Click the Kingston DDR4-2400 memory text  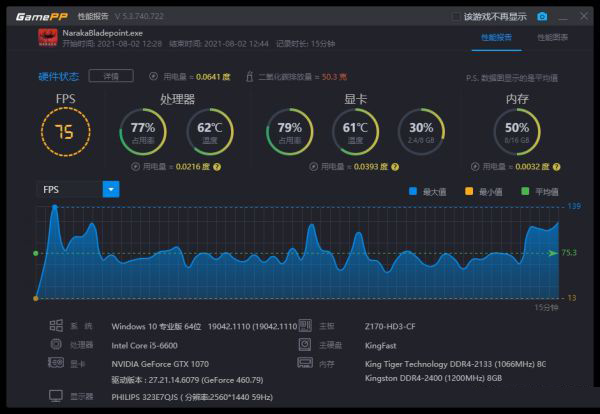433,378
